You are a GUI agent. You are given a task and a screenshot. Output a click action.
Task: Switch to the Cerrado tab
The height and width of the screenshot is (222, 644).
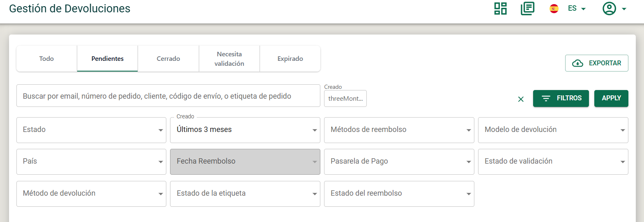click(168, 59)
